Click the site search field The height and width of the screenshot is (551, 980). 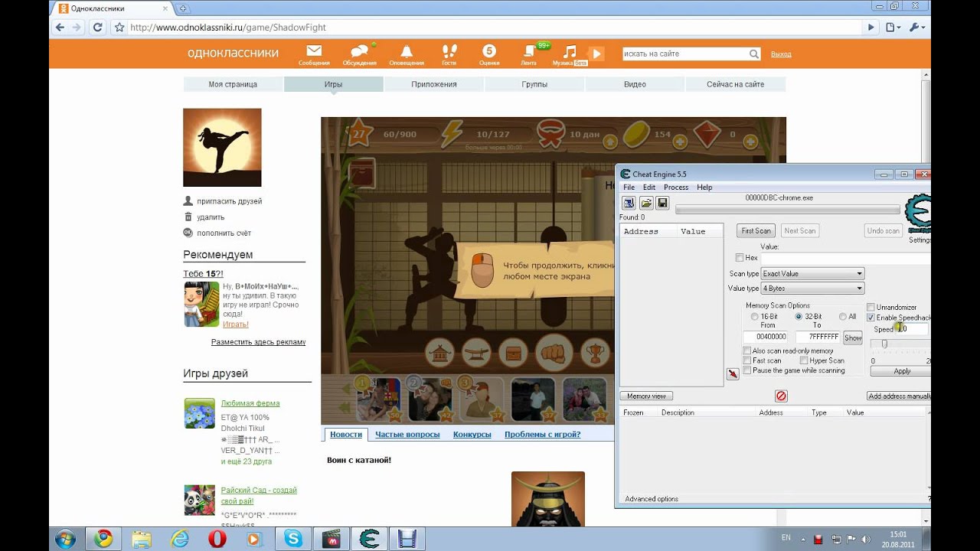coord(685,54)
